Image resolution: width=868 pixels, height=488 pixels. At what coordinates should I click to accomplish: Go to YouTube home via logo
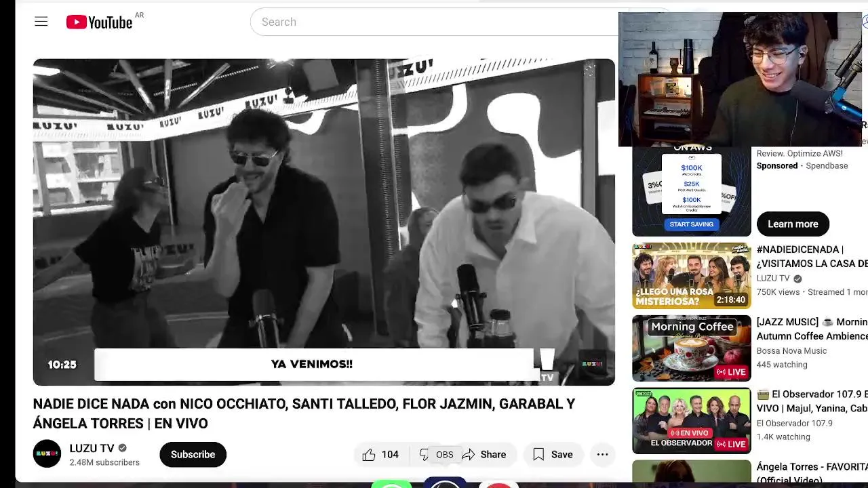[99, 22]
